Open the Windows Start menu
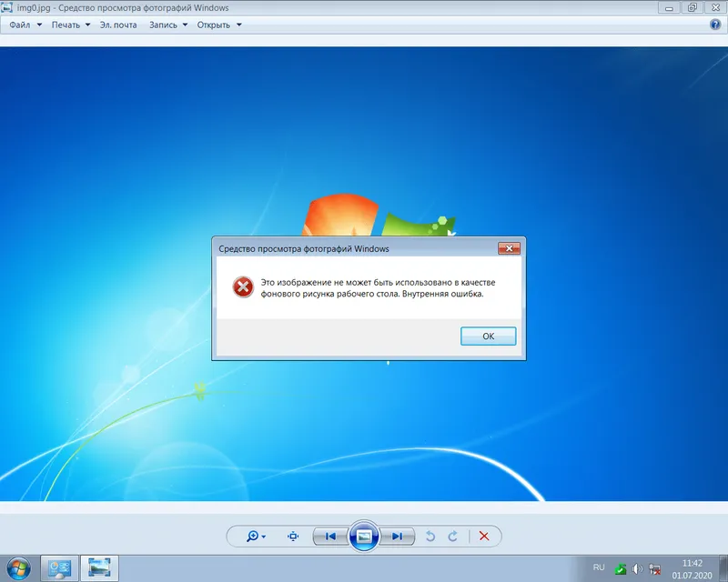This screenshot has width=728, height=582. (18, 568)
